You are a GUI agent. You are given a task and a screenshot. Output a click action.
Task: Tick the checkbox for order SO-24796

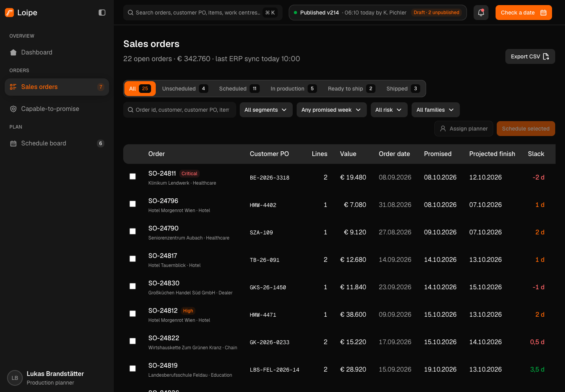[x=133, y=204]
